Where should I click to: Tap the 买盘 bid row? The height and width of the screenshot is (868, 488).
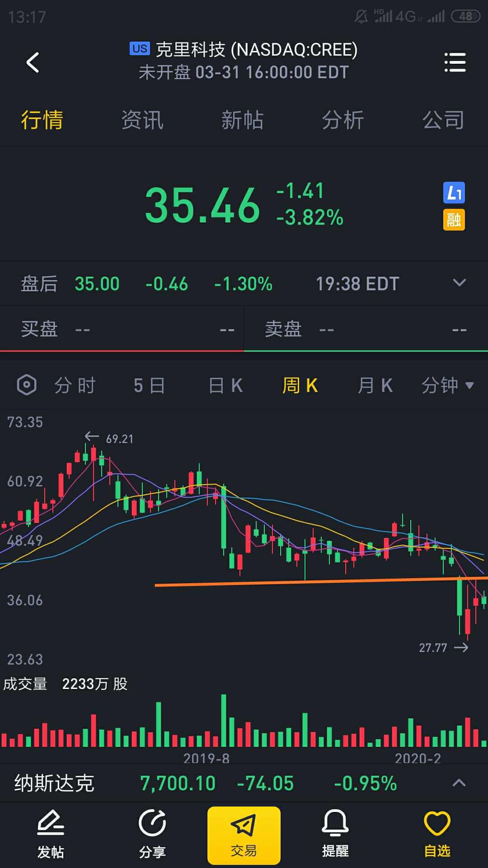122,329
